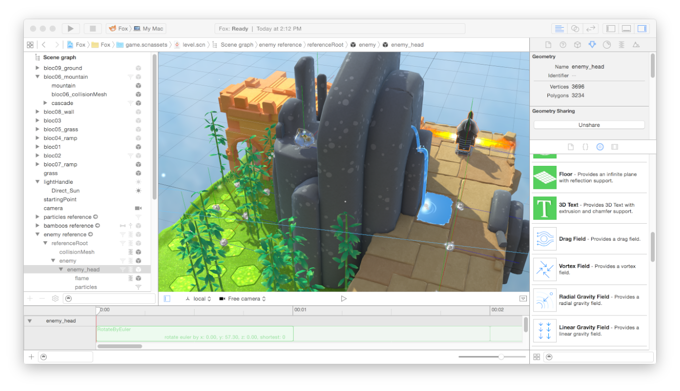Click the timeline playhead at 0:00

(x=97, y=310)
